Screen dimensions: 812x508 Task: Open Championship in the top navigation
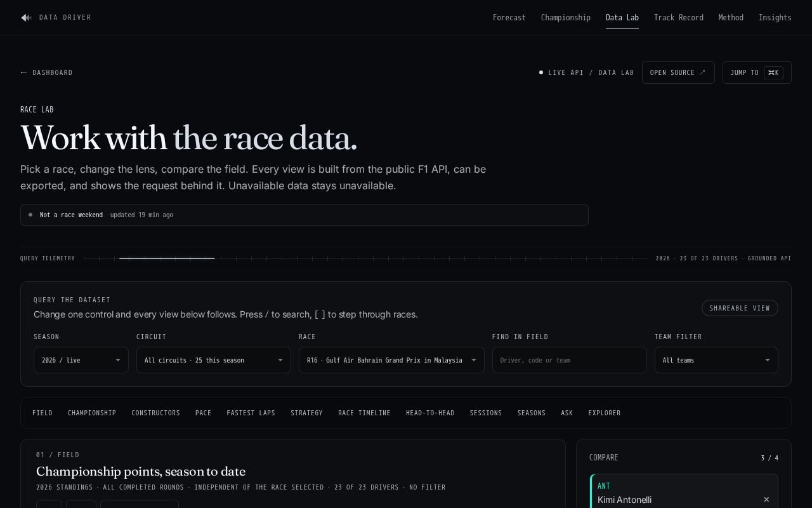pyautogui.click(x=566, y=18)
